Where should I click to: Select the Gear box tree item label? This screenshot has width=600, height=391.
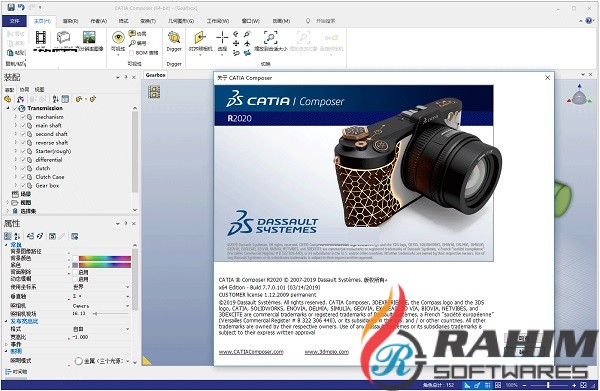pos(47,185)
